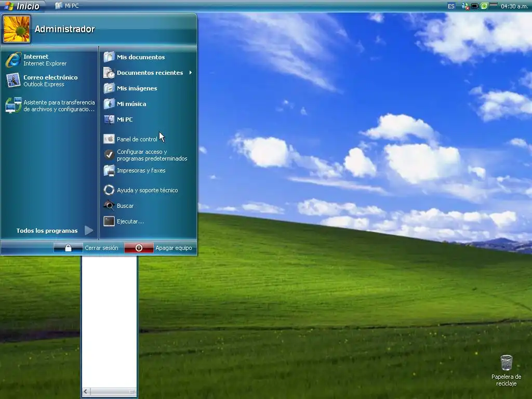
Task: Open the file transfer wizard icon
Action: click(13, 105)
